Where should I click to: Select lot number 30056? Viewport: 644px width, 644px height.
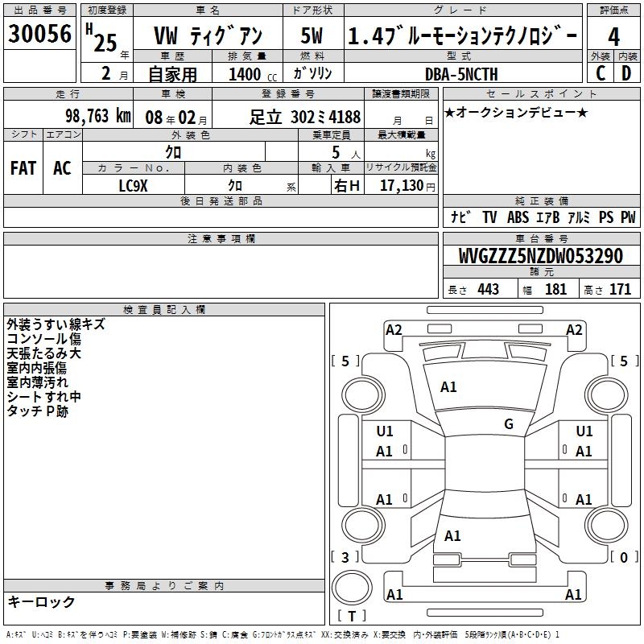(39, 34)
